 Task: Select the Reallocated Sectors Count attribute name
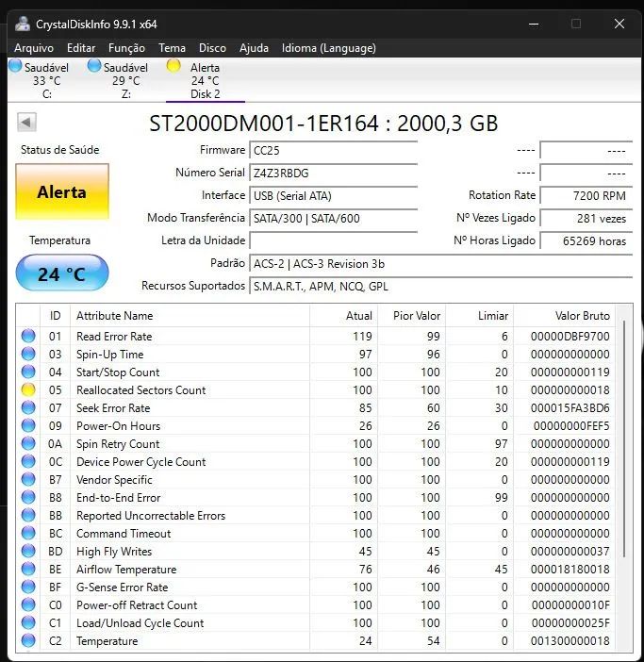140,390
